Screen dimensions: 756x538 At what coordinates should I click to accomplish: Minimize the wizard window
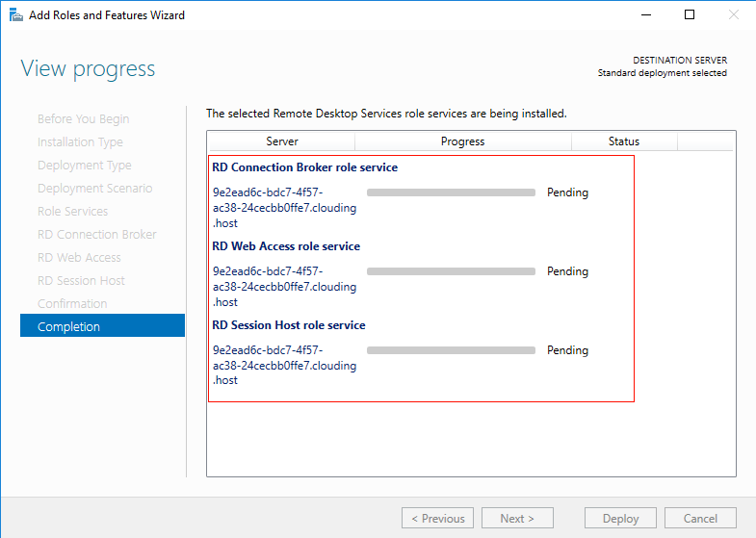pyautogui.click(x=646, y=15)
